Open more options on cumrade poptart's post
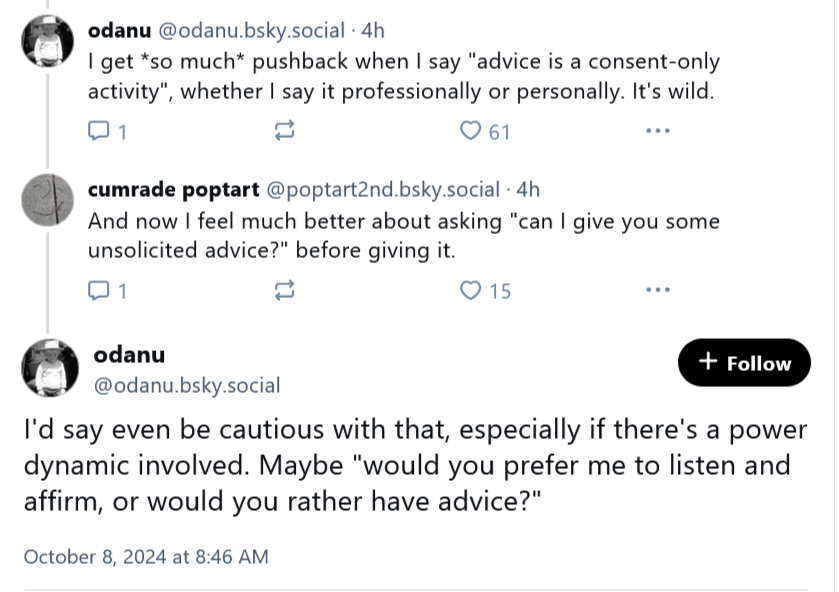Screen dimensions: 839x592 [657, 291]
